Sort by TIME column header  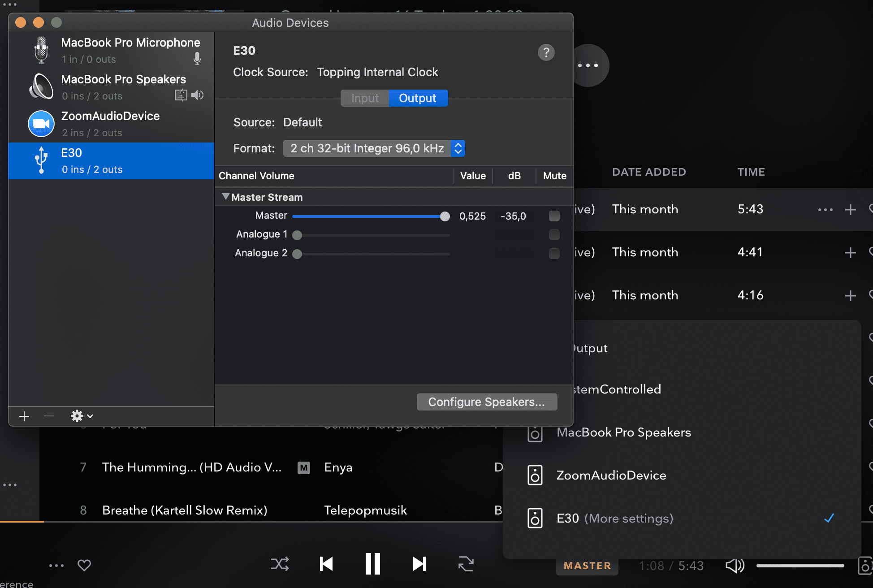(751, 172)
